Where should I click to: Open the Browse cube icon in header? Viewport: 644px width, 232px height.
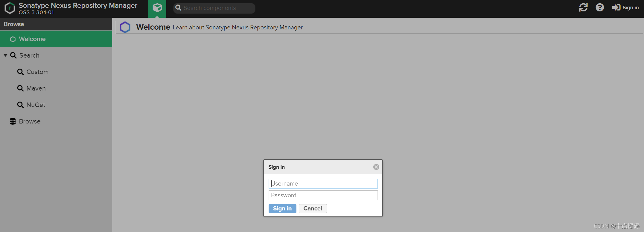coord(157,8)
